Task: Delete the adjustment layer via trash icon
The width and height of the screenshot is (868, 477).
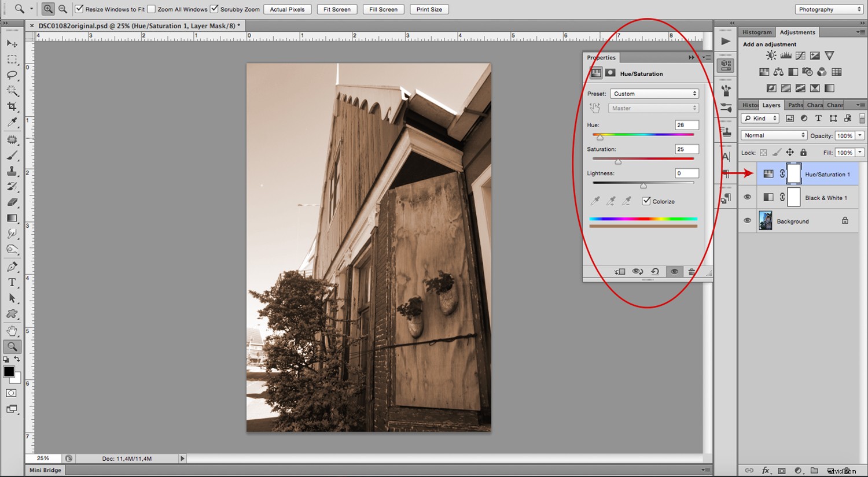Action: pyautogui.click(x=692, y=272)
